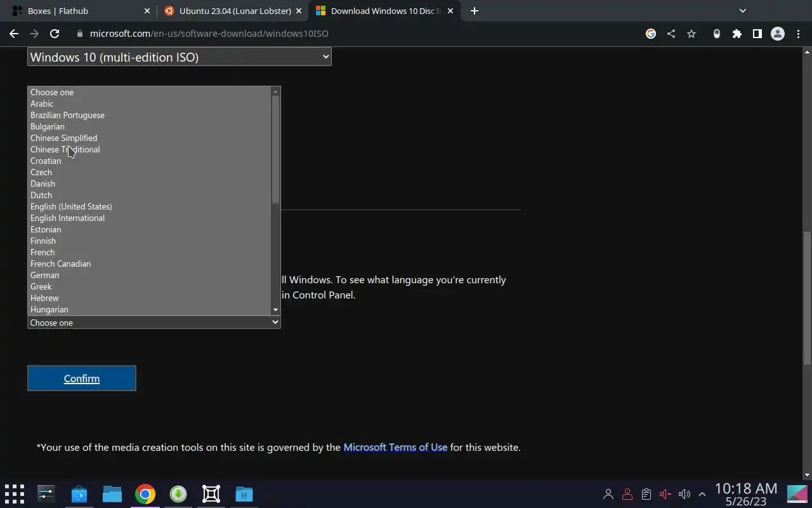This screenshot has height=508, width=812.
Task: Click the language list scrollbar thumb
Action: pyautogui.click(x=275, y=149)
